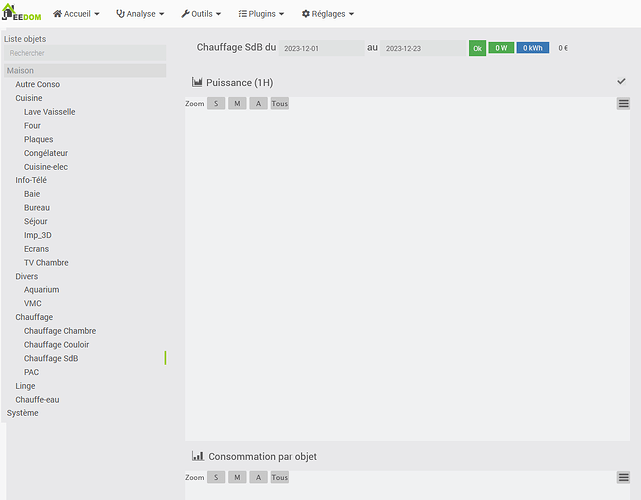Viewport: 641px width, 500px height.
Task: Select Plaques object
Action: (38, 139)
